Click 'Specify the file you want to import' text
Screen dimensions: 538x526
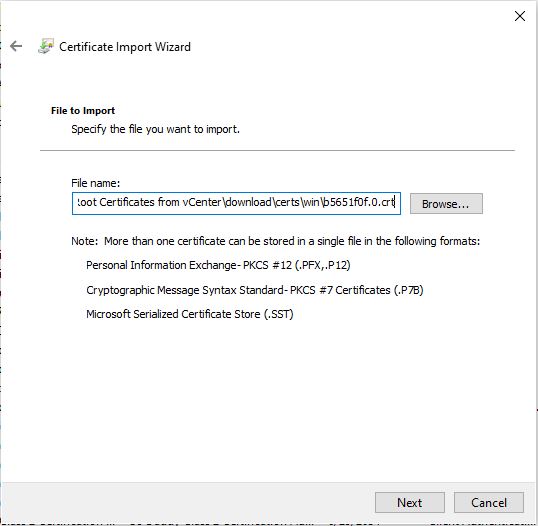pos(155,129)
